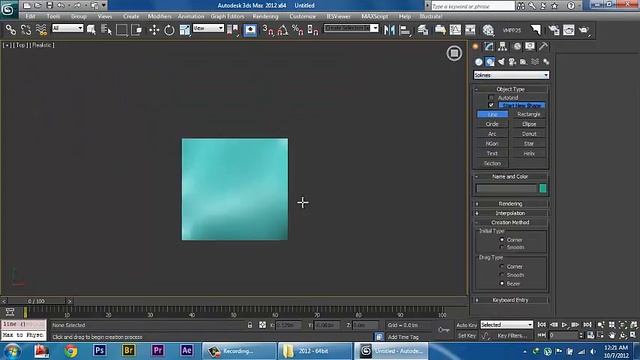Click the teapot Render Production icon
The height and width of the screenshot is (360, 640).
point(584,30)
